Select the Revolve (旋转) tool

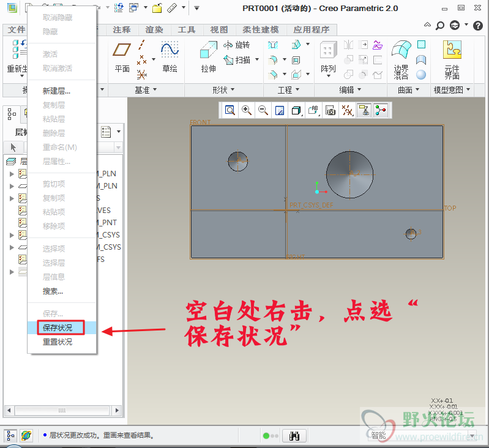[x=237, y=45]
